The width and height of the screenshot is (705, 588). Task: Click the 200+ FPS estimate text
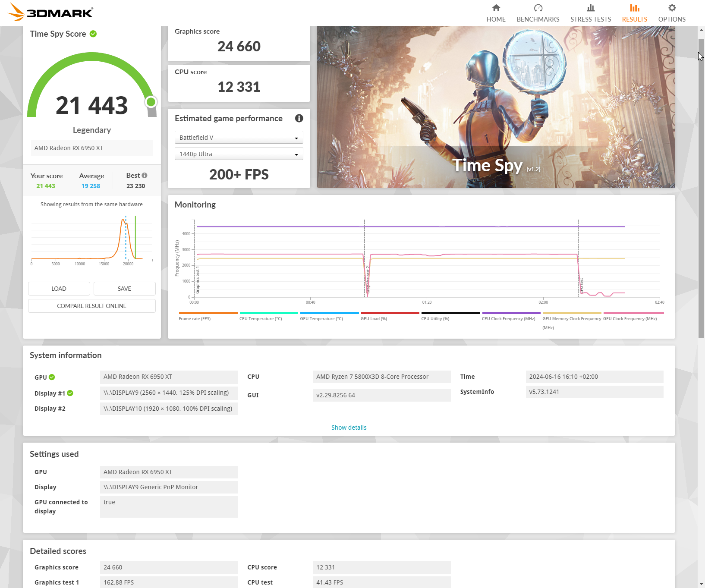click(239, 174)
